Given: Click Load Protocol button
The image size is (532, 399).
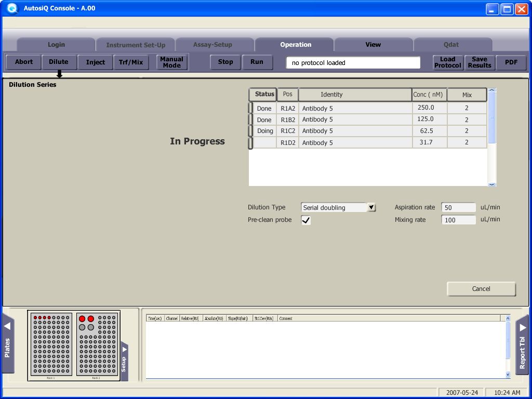Looking at the screenshot, I should (x=447, y=62).
